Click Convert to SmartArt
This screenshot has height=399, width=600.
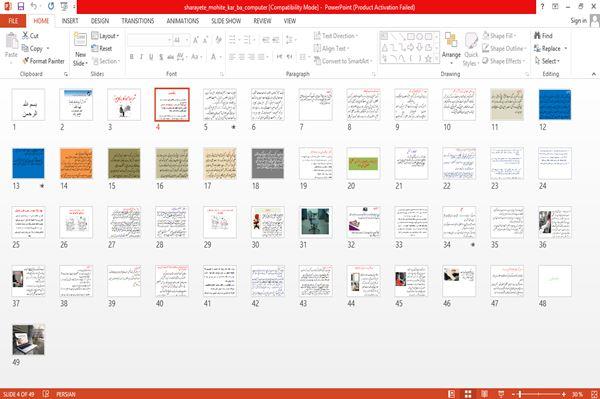[343, 61]
